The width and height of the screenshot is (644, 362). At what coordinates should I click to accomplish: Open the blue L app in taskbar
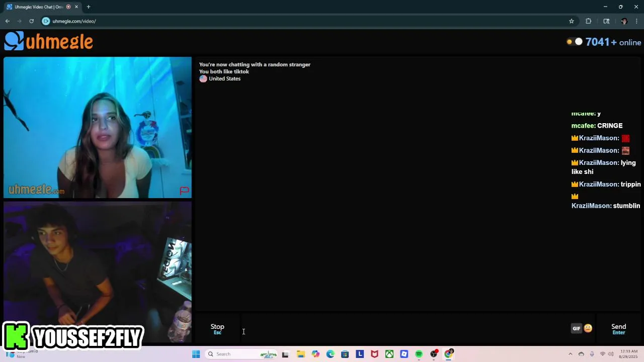click(360, 354)
